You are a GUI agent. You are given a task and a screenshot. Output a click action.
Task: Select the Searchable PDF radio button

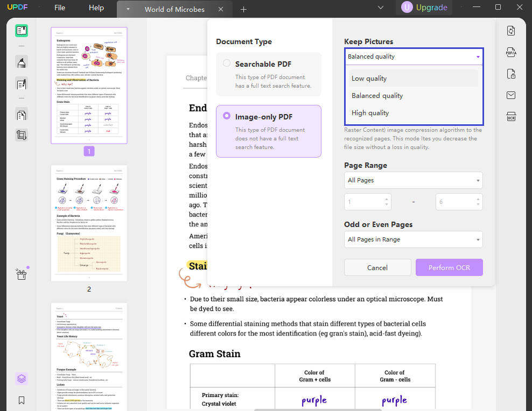(x=227, y=62)
